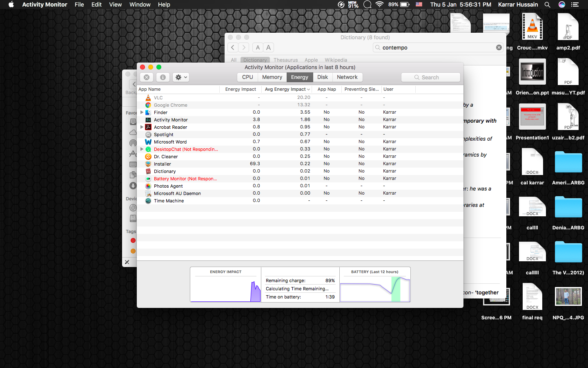
Task: Click the Activity Monitor search field
Action: point(431,77)
